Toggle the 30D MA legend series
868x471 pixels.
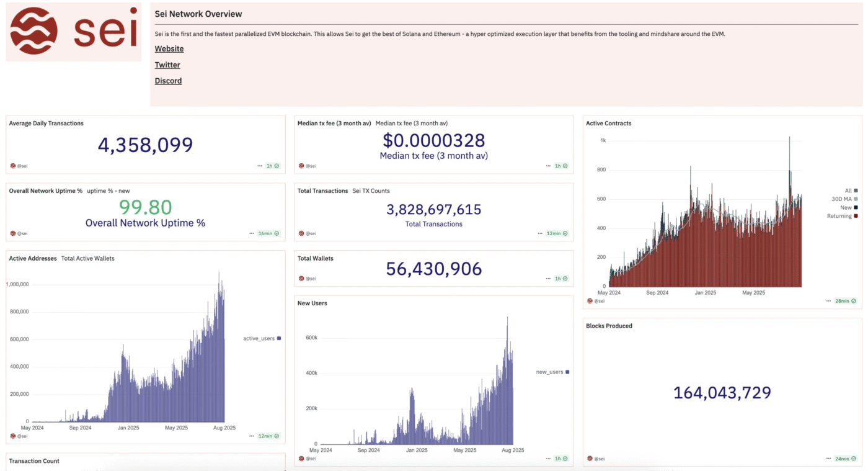pos(844,199)
